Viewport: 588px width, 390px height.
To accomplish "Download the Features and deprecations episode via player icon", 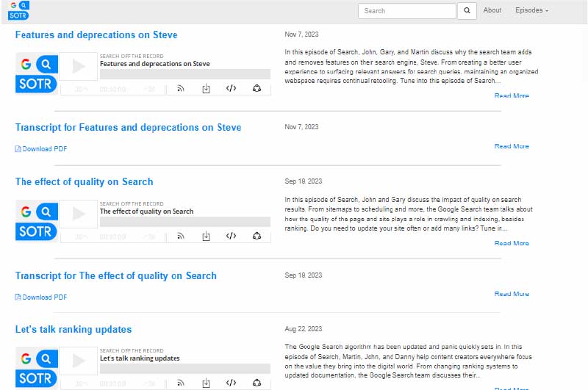I will [x=206, y=89].
